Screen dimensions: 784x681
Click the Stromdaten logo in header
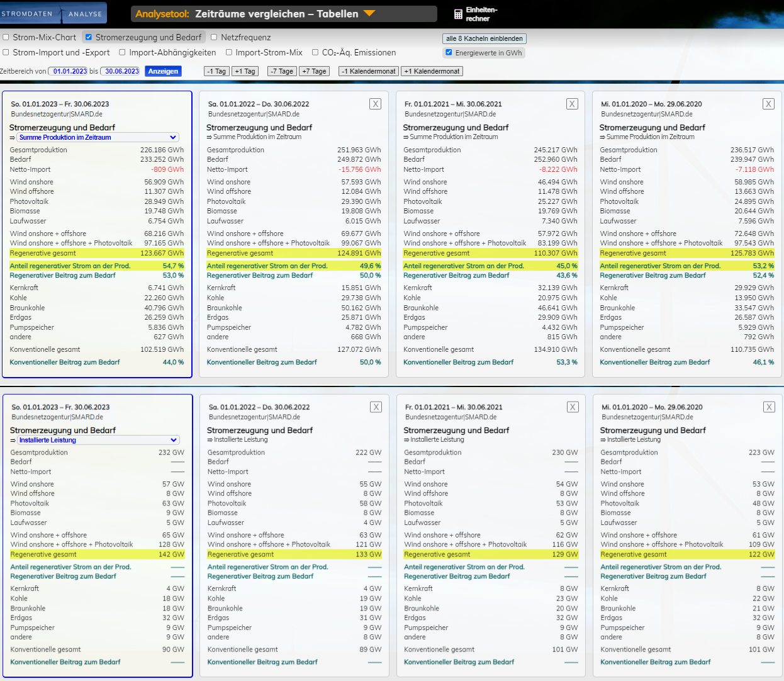click(28, 13)
